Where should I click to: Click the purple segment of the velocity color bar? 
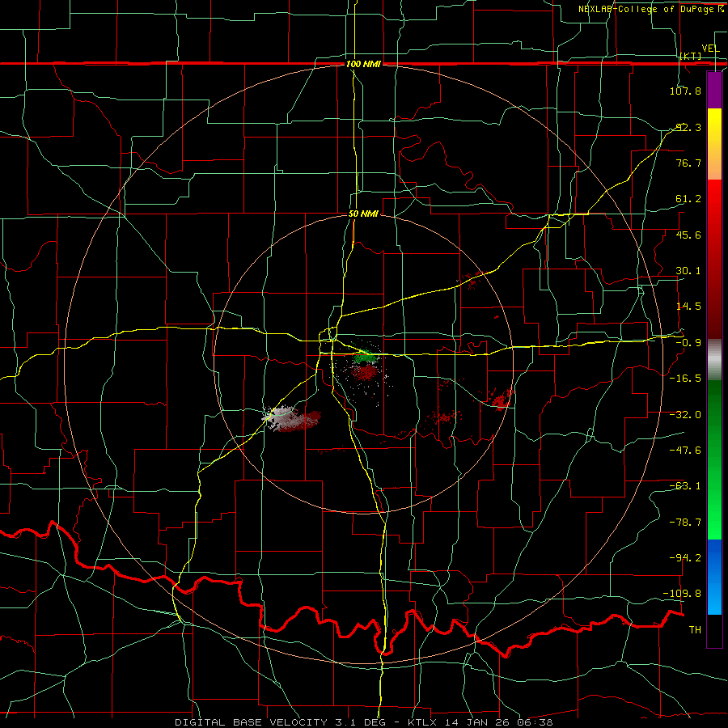point(714,91)
